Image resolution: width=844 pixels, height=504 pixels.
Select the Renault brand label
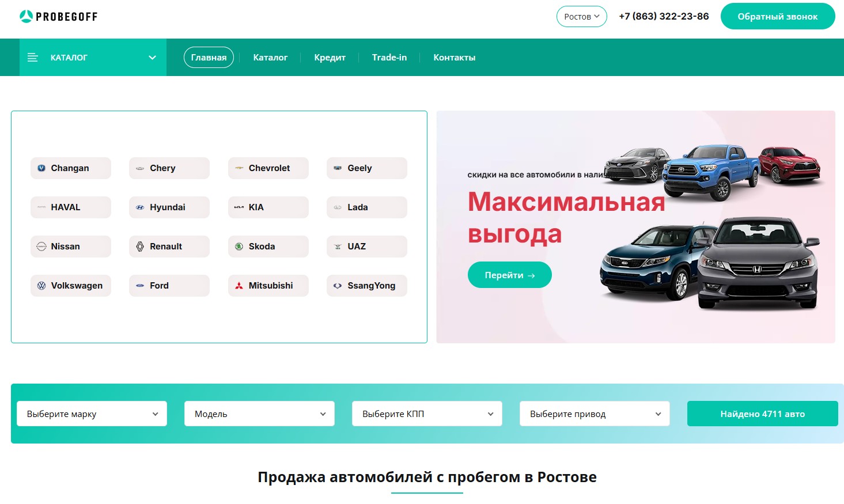click(x=166, y=247)
